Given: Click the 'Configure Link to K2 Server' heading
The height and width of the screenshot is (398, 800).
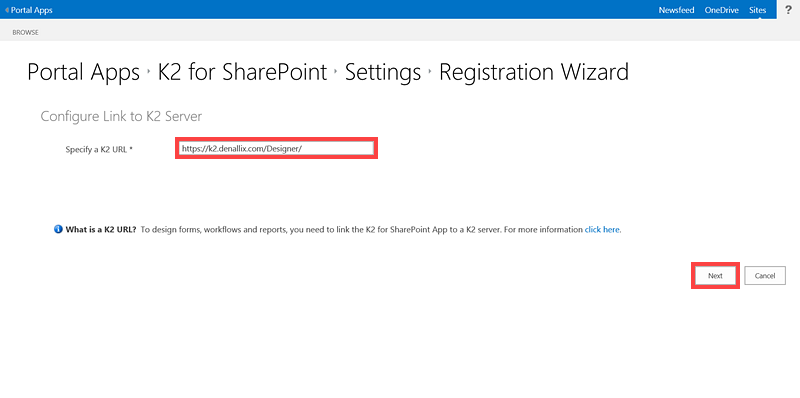Looking at the screenshot, I should pyautogui.click(x=121, y=116).
